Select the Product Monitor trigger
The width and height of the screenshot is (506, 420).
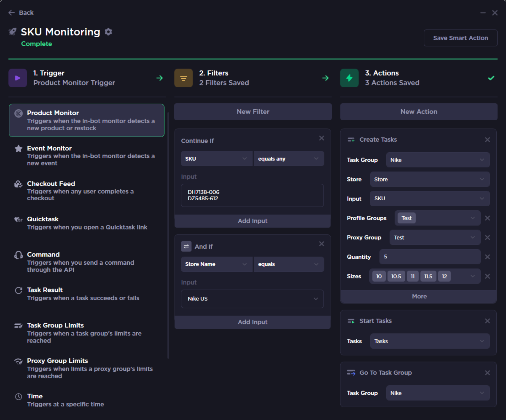click(87, 120)
